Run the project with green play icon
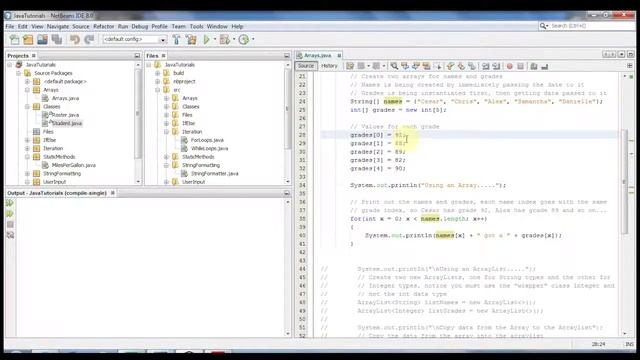This screenshot has height=360, width=640. (x=207, y=40)
